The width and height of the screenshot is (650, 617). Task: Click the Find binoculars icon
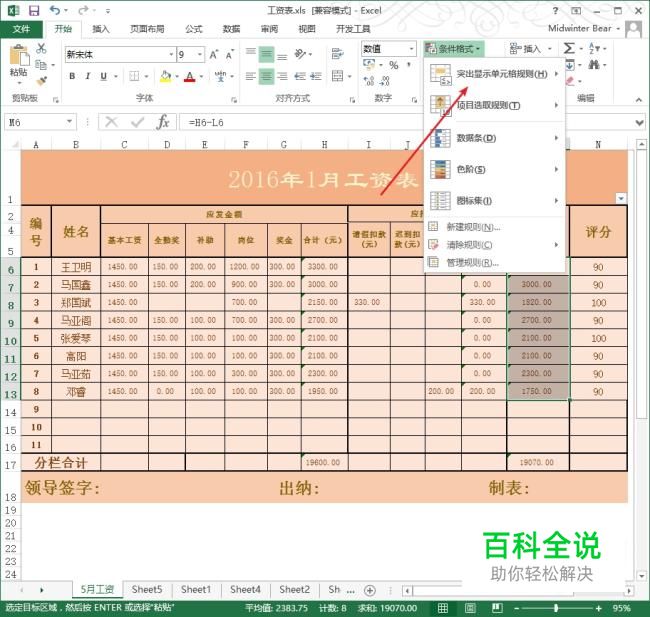tap(594, 65)
